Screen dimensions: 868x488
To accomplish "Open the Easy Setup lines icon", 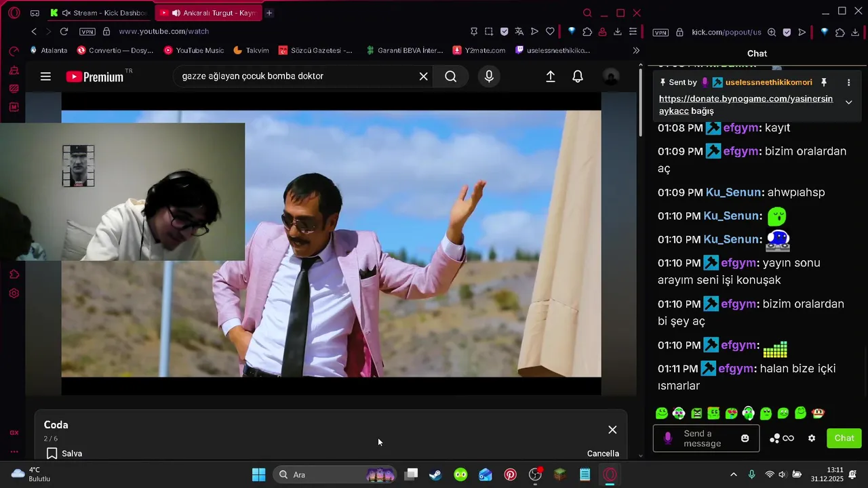I will click(633, 31).
